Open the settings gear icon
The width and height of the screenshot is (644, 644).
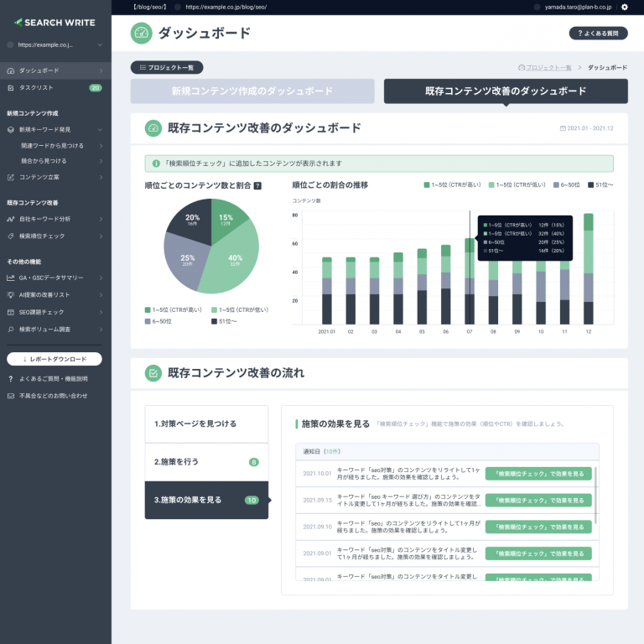pyautogui.click(x=624, y=7)
